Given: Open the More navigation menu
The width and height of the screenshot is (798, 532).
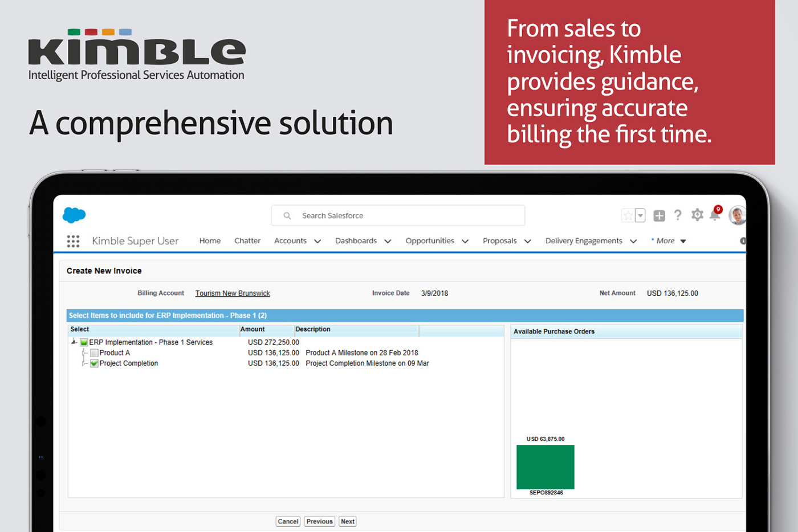Looking at the screenshot, I should 669,241.
